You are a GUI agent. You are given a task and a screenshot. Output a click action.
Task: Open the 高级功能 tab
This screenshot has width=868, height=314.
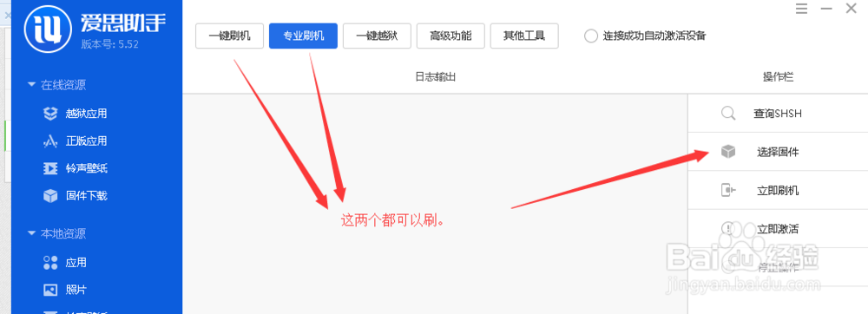click(450, 36)
